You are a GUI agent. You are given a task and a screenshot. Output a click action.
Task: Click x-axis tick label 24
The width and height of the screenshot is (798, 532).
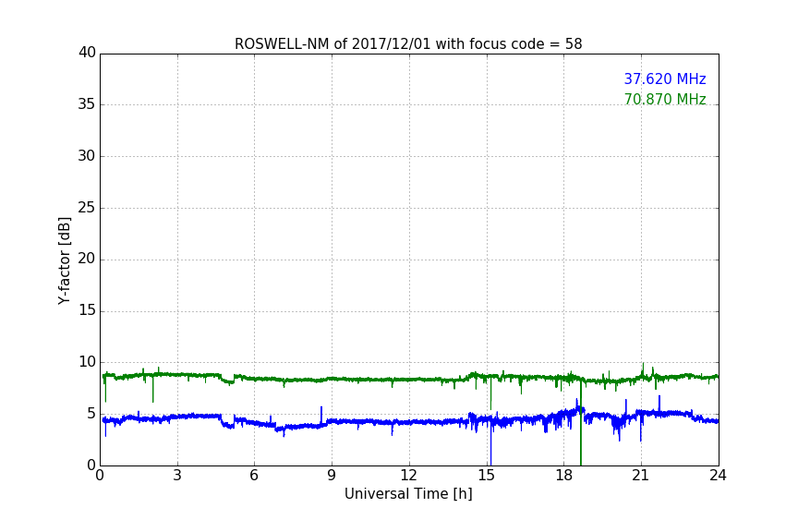point(718,476)
